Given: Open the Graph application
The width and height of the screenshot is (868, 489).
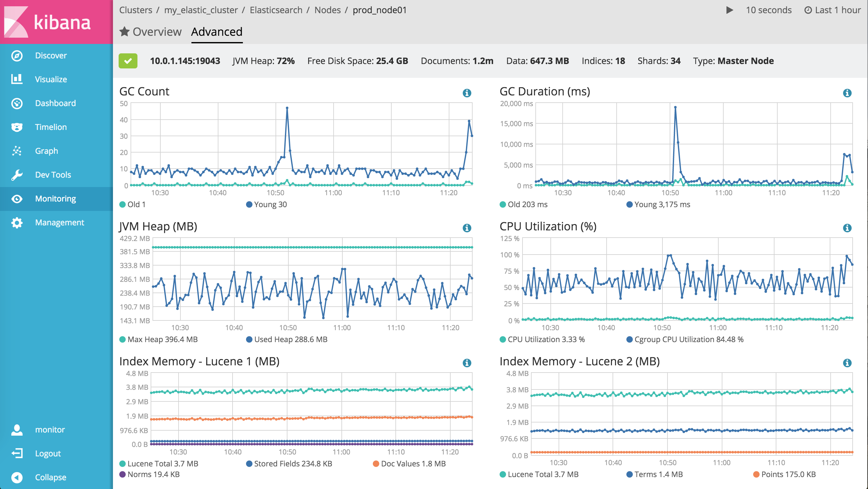Looking at the screenshot, I should [46, 151].
